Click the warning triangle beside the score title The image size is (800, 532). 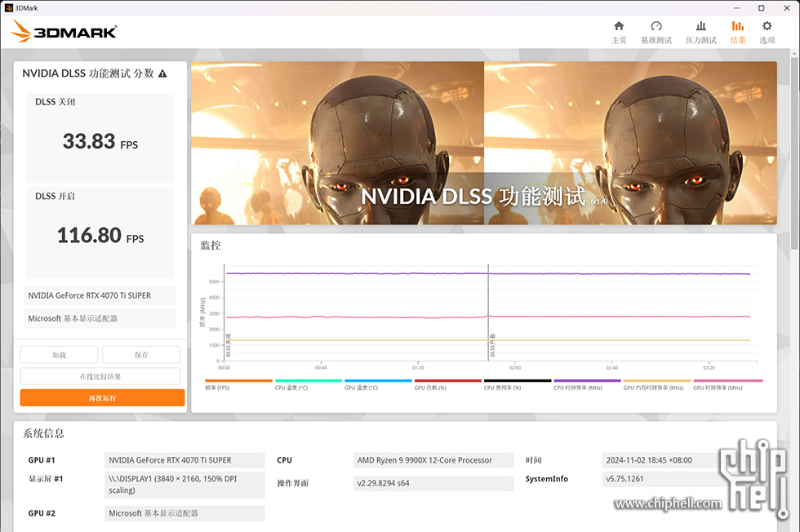(162, 73)
